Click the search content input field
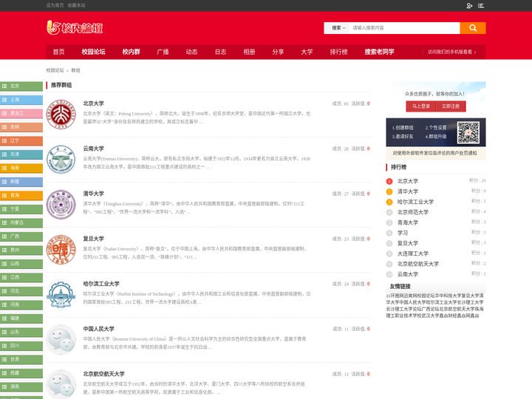The image size is (532, 399). point(404,28)
